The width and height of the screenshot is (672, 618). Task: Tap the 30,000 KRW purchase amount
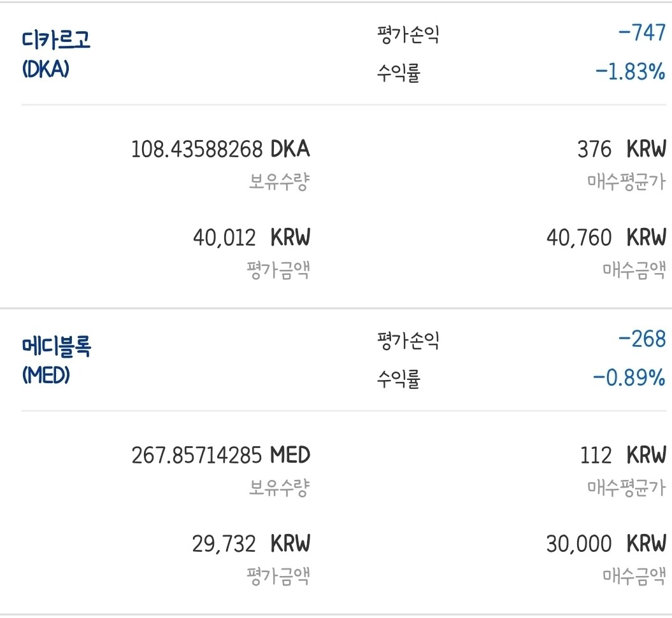[606, 544]
